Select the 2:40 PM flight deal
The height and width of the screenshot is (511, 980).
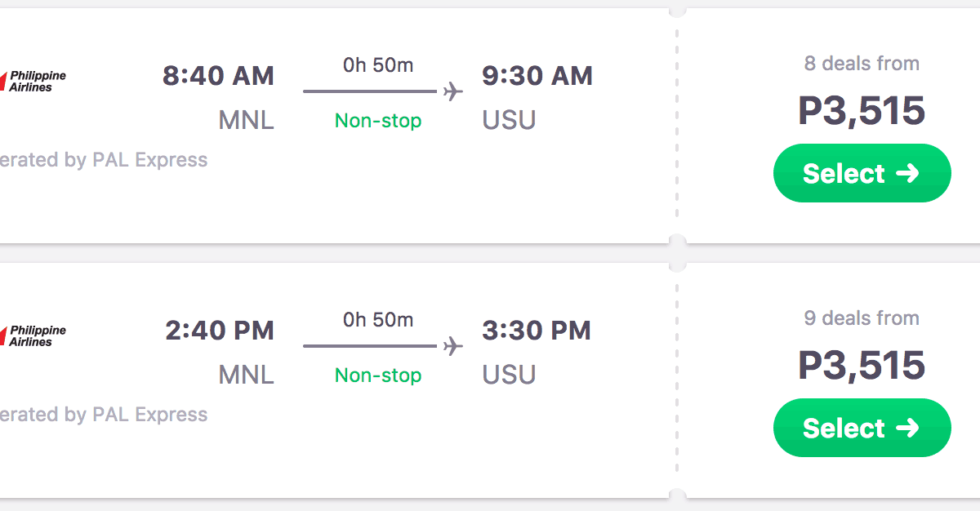[862, 428]
